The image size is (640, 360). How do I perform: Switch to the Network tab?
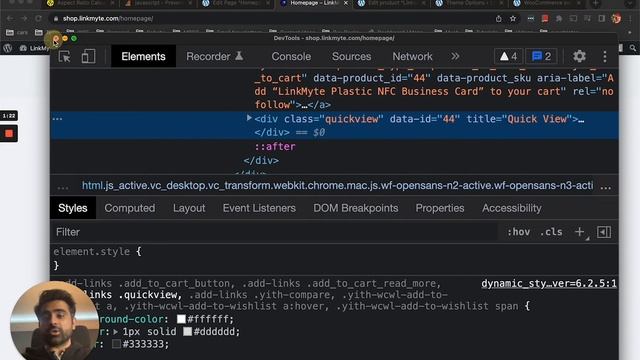coord(412,56)
